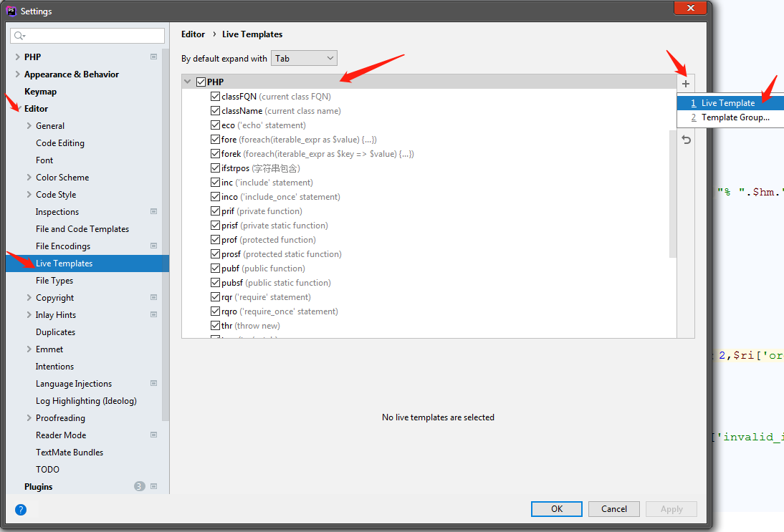Expand the Copyright subsection
This screenshot has width=784, height=532.
29,298
